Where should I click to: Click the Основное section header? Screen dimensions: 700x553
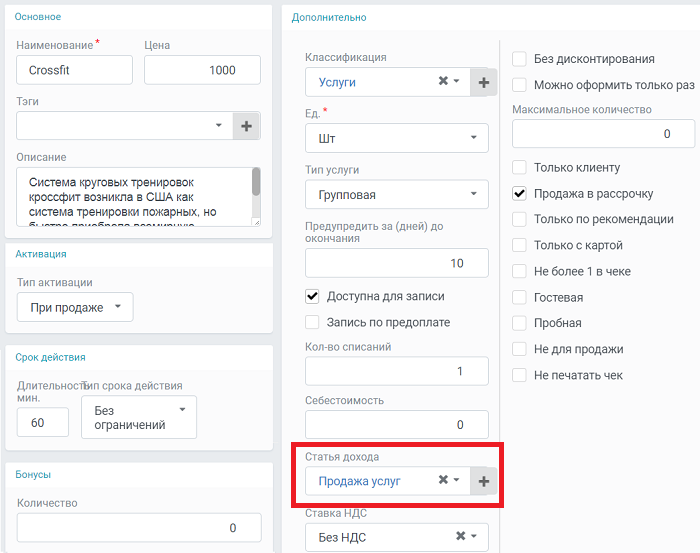[x=38, y=17]
